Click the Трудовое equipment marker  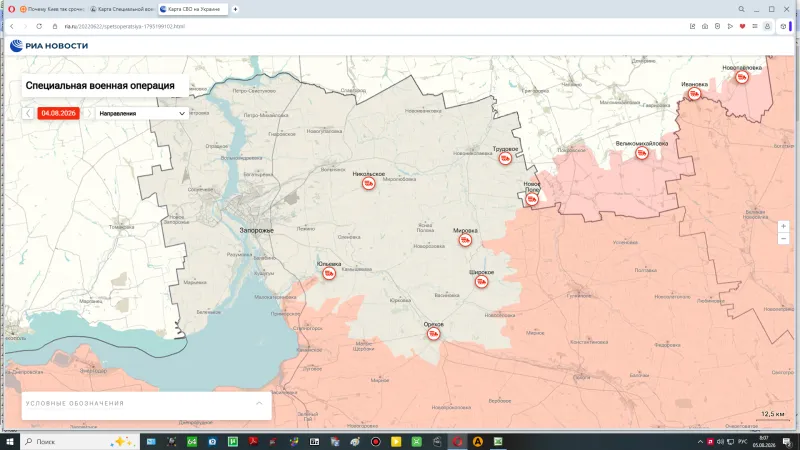click(x=505, y=158)
